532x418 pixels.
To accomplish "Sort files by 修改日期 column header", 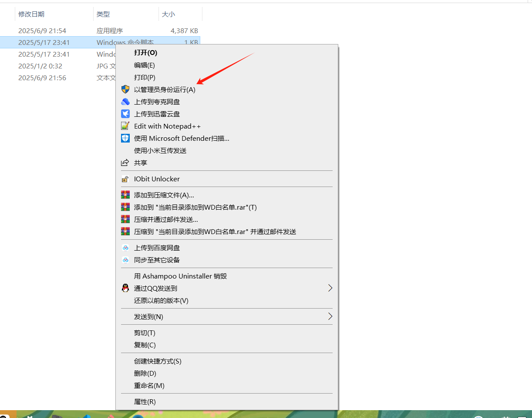I will tap(31, 14).
